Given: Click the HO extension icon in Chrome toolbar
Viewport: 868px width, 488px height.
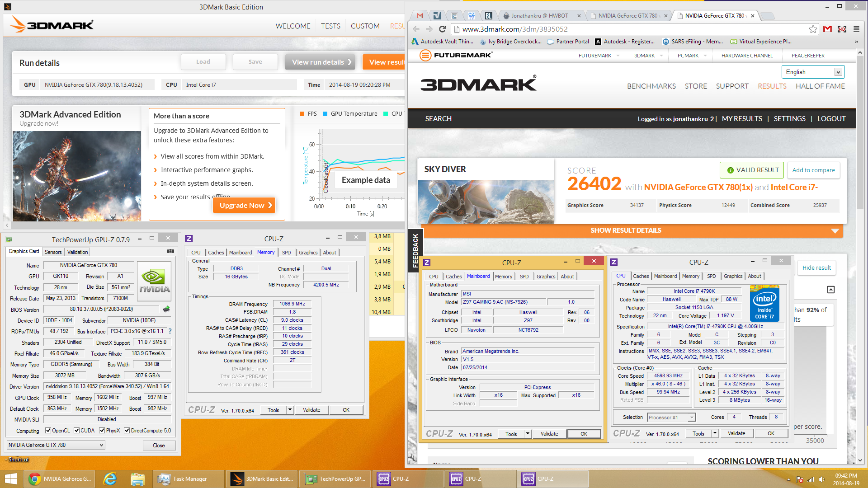Looking at the screenshot, I should click(842, 29).
